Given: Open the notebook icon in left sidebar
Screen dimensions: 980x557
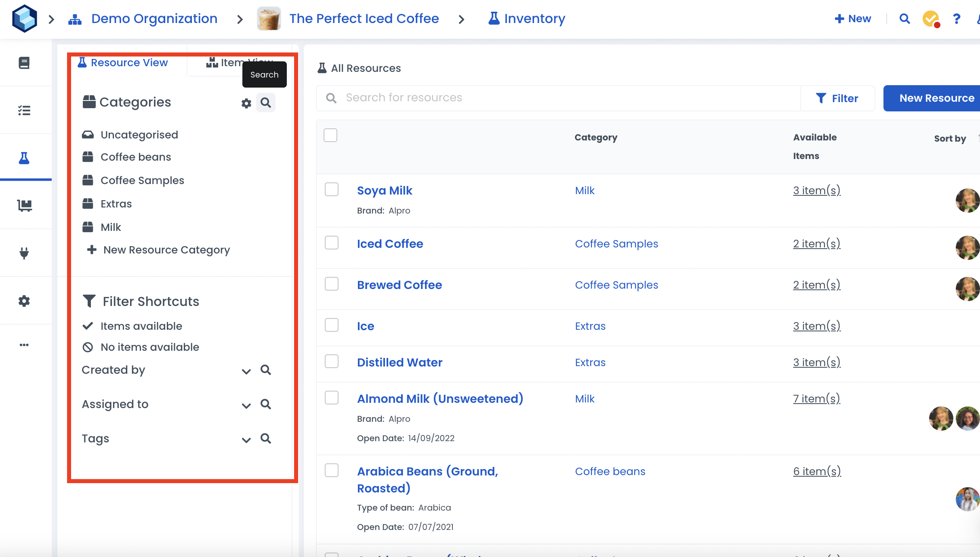Looking at the screenshot, I should 24,63.
